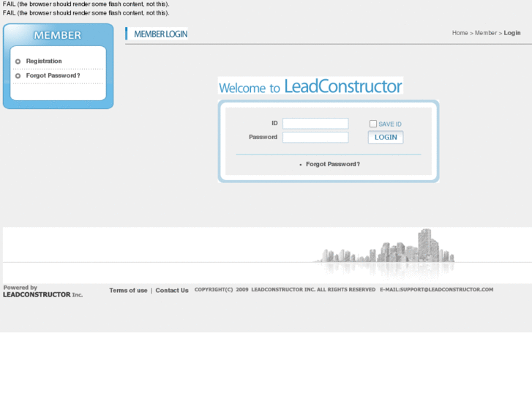Click the copyright 2009 LeadConstructor text
Image resolution: width=532 pixels, height=399 pixels.
point(285,289)
